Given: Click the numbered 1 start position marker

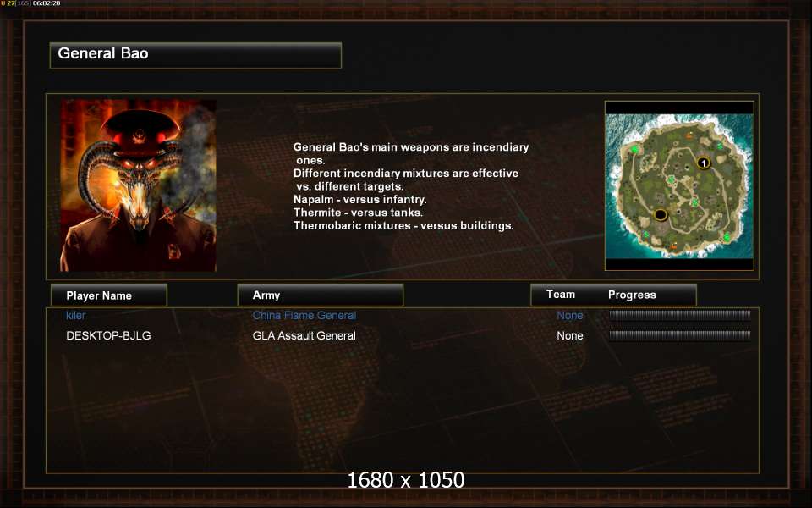Looking at the screenshot, I should click(x=703, y=163).
